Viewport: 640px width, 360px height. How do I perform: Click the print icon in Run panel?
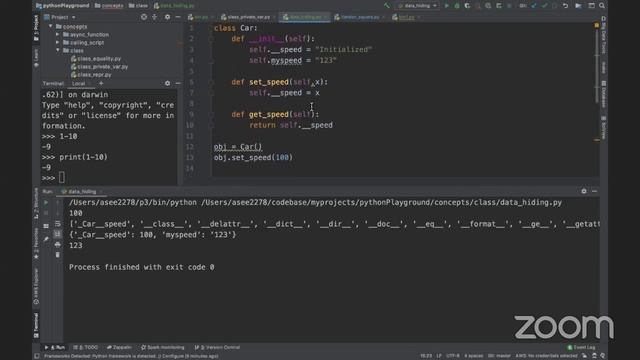58,244
